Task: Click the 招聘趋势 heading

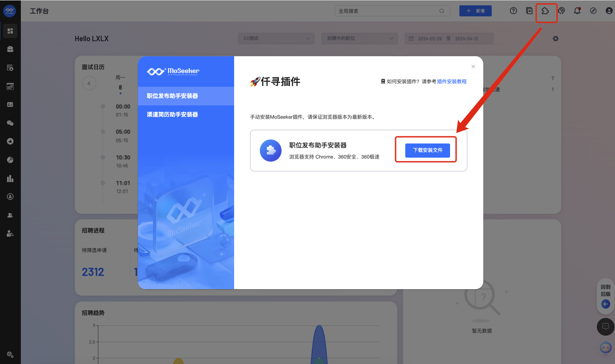Action: tap(93, 313)
